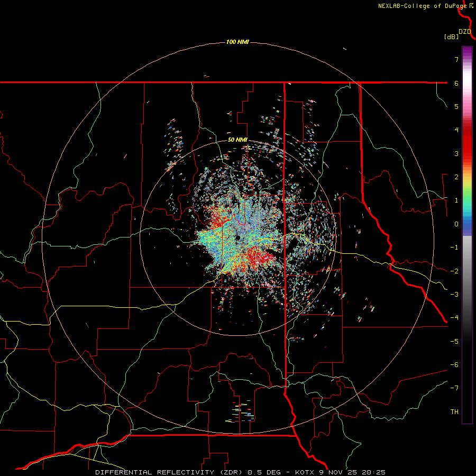Click the -6 value on the color scale

[454, 365]
